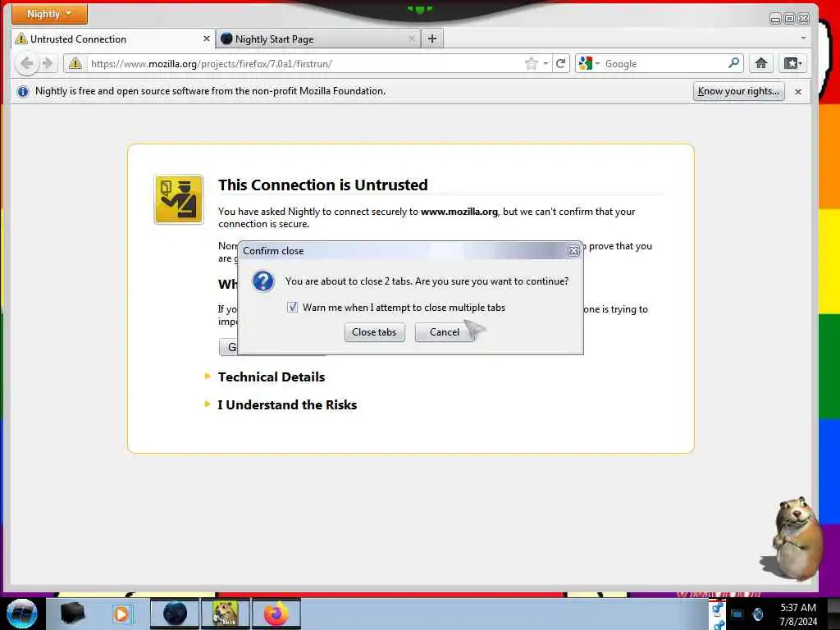The height and width of the screenshot is (630, 840).
Task: Switch to the Nightly Start Page tab
Action: [319, 39]
